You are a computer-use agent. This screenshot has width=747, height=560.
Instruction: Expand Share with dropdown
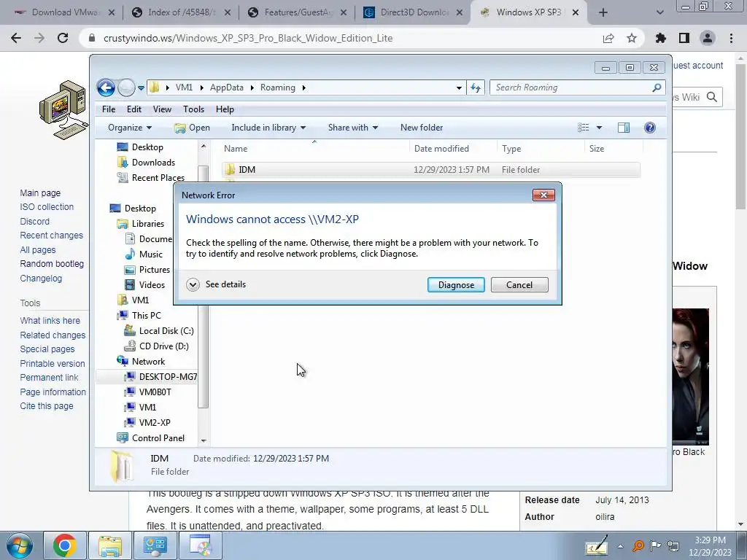352,128
